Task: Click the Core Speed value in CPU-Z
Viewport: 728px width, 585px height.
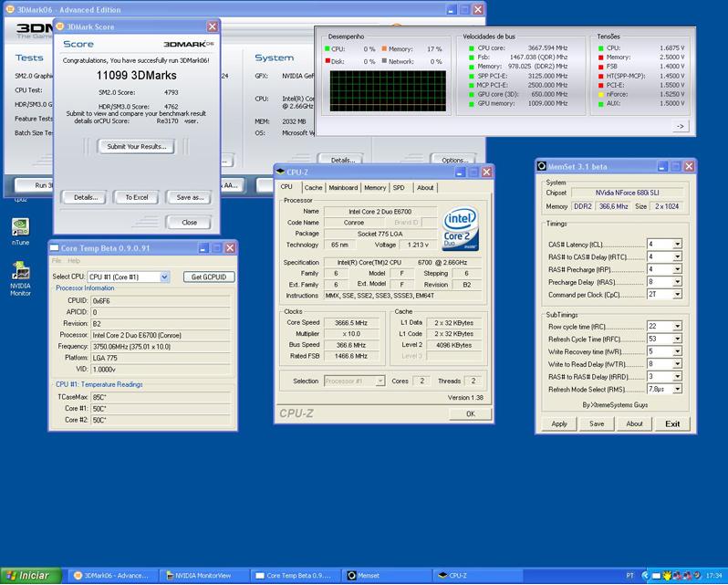Action: (x=351, y=323)
